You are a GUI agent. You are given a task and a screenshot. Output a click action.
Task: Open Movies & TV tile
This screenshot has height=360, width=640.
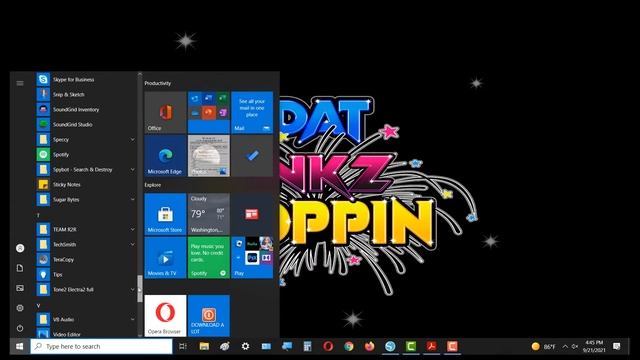click(x=165, y=258)
